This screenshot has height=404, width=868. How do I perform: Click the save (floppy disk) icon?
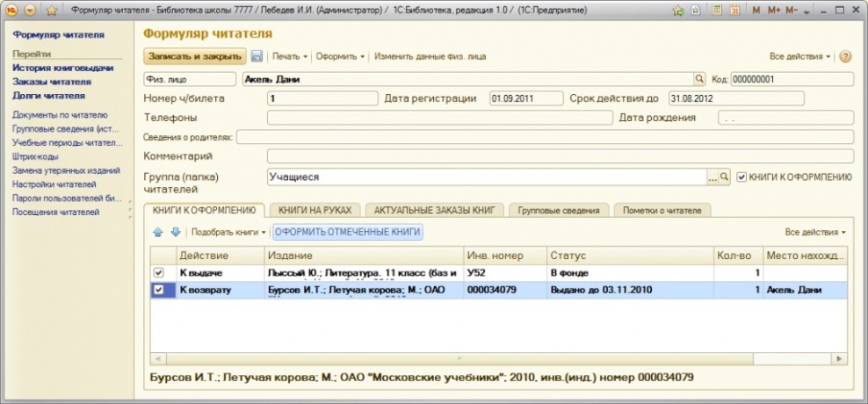[257, 56]
